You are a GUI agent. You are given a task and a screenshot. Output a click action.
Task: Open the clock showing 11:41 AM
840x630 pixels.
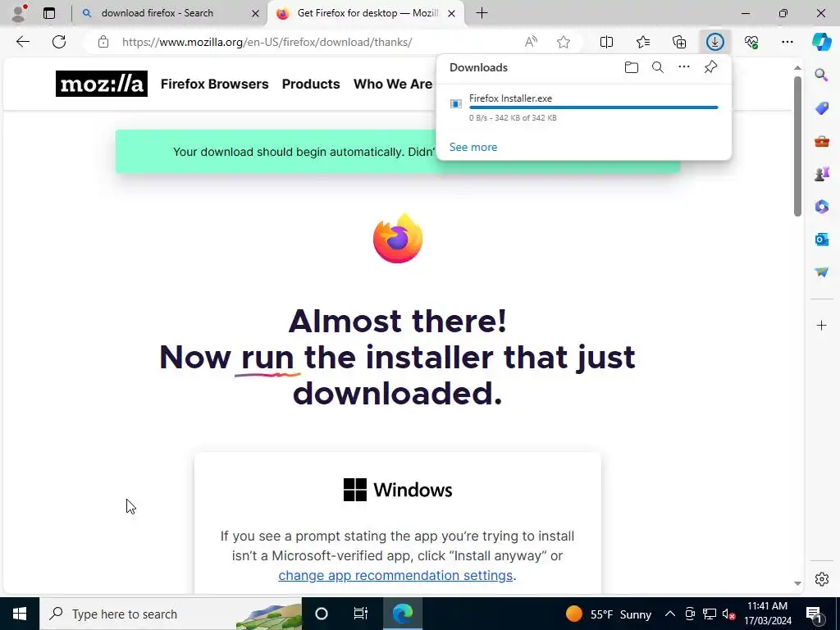coord(768,614)
